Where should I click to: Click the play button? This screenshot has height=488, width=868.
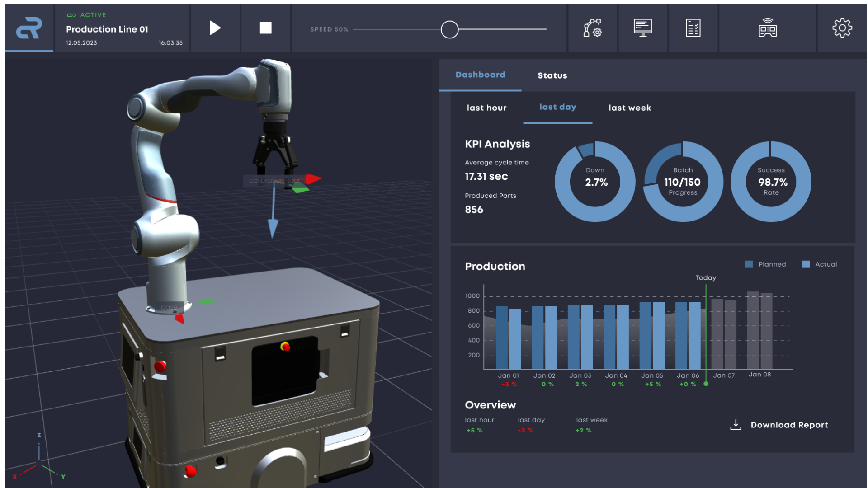point(215,28)
